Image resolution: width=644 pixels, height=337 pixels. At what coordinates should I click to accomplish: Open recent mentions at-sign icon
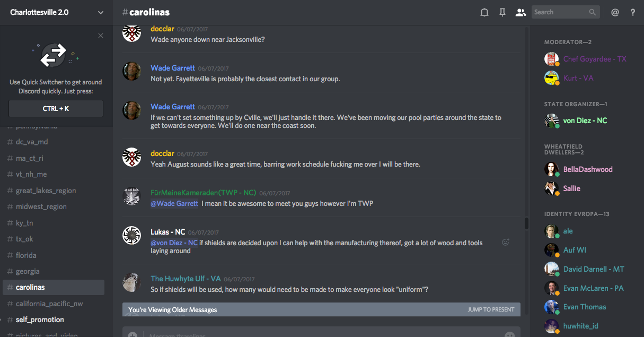click(x=615, y=12)
